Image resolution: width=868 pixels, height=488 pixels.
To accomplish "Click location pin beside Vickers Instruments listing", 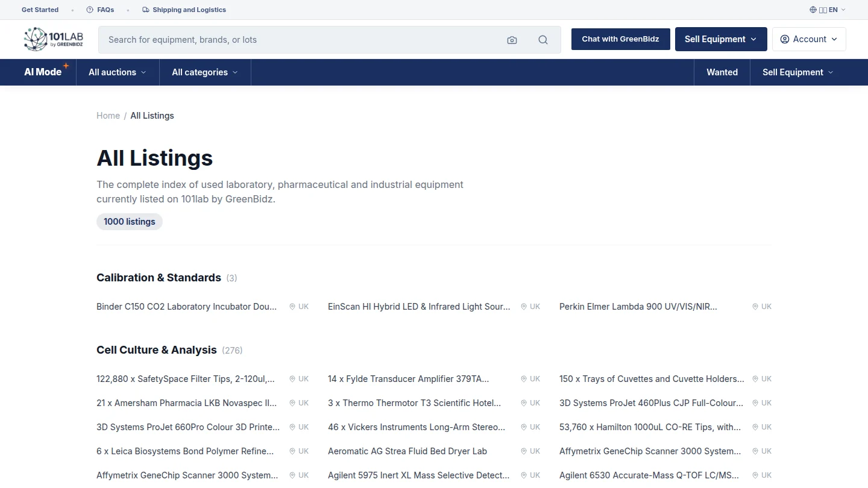I will (524, 427).
